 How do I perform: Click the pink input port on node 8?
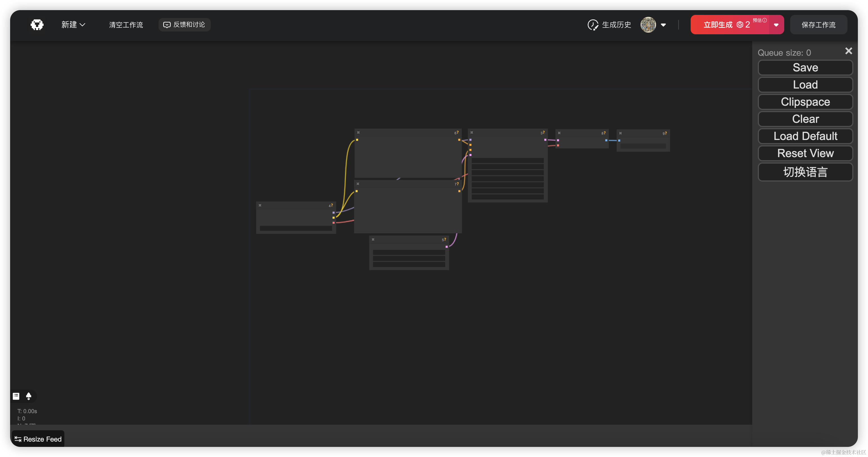tap(558, 140)
